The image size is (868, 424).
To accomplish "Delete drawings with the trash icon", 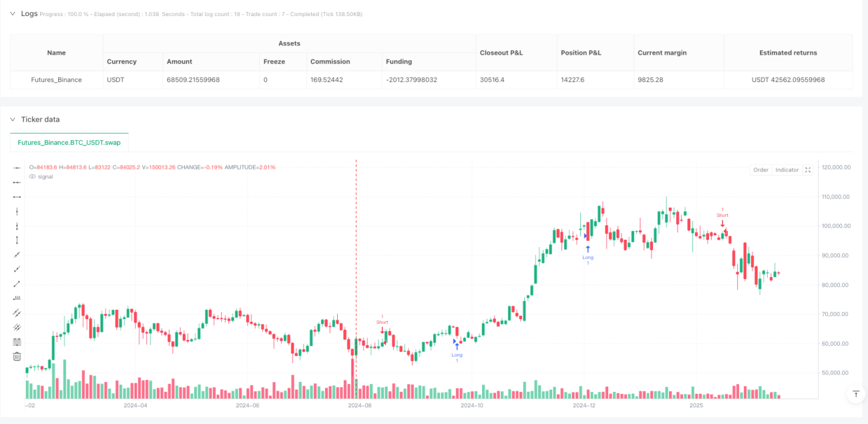I will click(x=17, y=356).
